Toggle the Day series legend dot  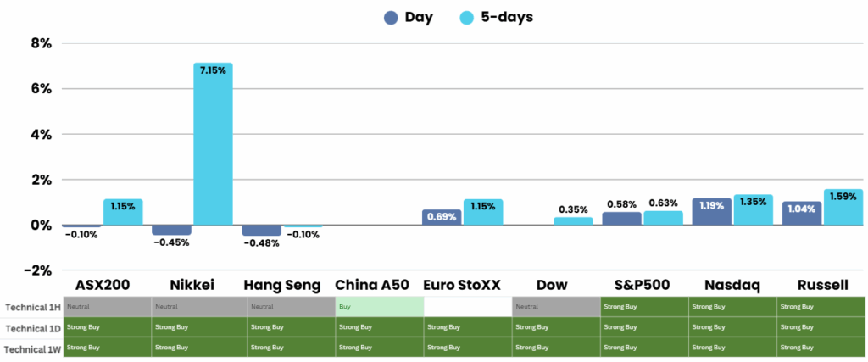tap(392, 18)
